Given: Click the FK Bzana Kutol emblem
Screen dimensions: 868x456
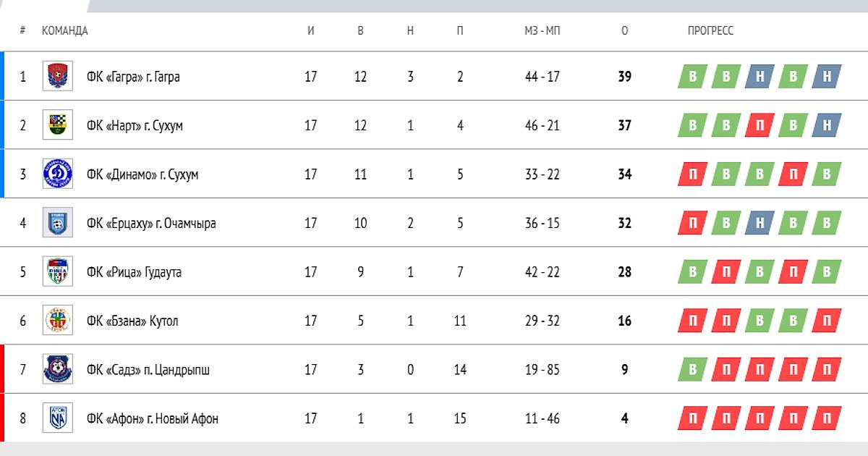Looking at the screenshot, I should point(57,321).
